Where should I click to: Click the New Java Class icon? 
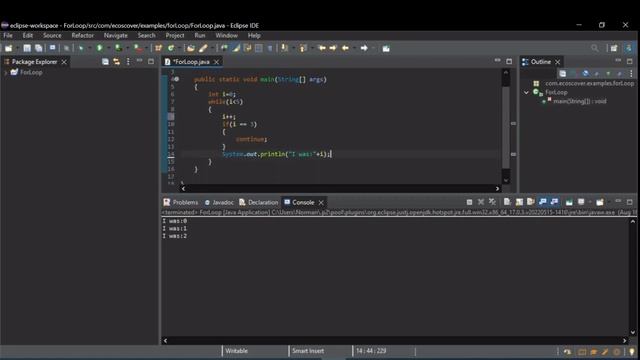[171, 49]
